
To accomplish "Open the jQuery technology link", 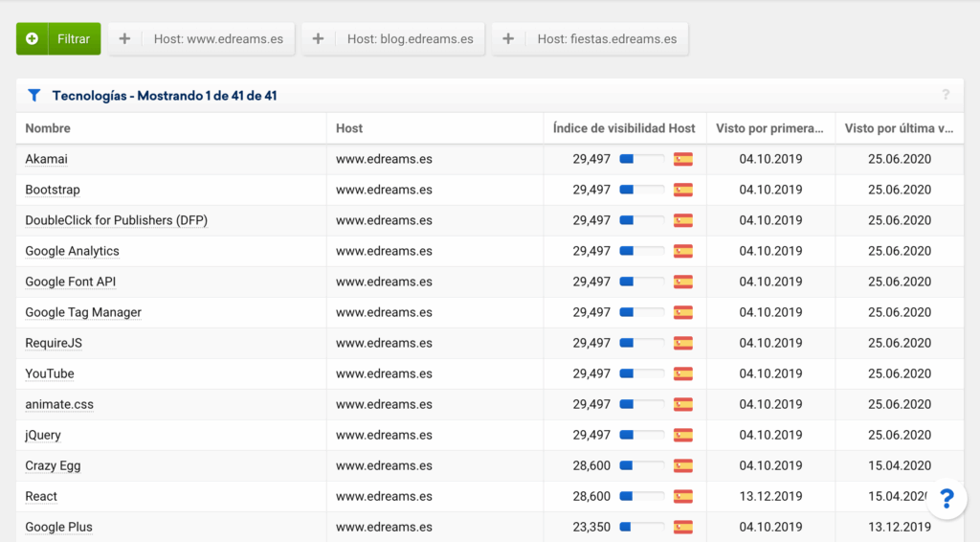I will [42, 435].
